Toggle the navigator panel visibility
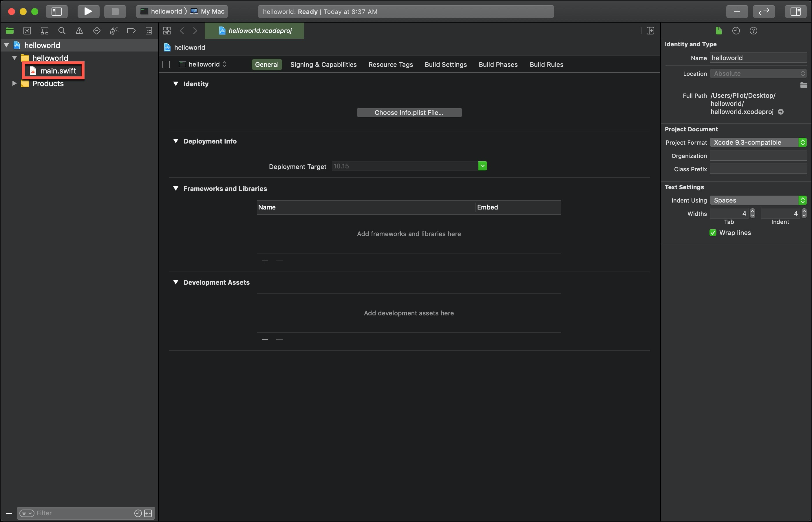This screenshot has width=812, height=522. [x=57, y=11]
